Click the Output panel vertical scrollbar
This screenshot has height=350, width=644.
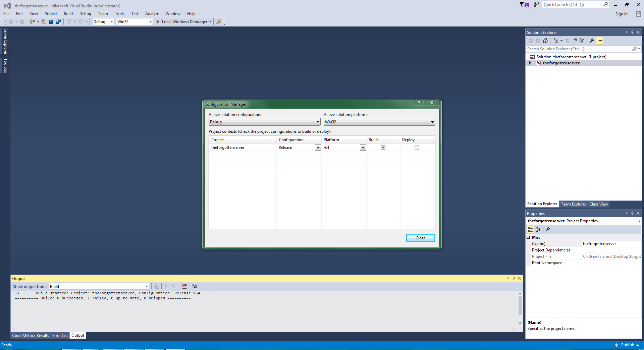[x=520, y=306]
